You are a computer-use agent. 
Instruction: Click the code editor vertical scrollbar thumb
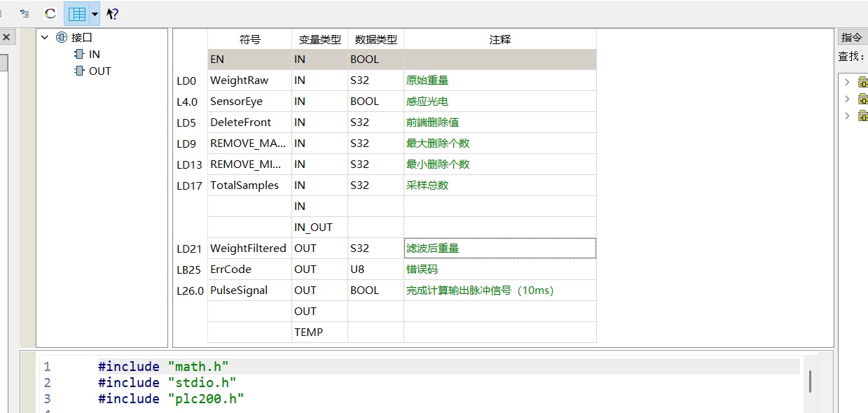click(x=810, y=381)
